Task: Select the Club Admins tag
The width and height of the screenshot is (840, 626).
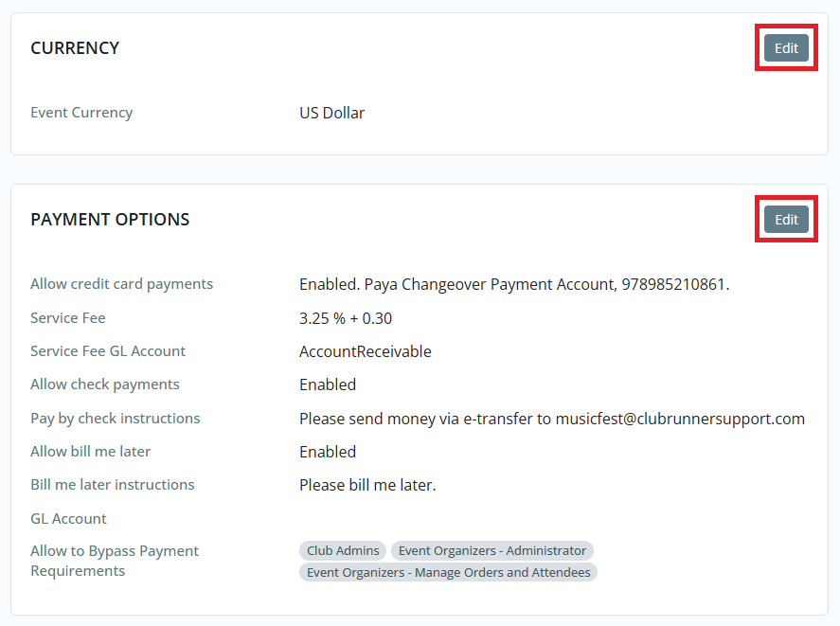Action: coord(343,551)
